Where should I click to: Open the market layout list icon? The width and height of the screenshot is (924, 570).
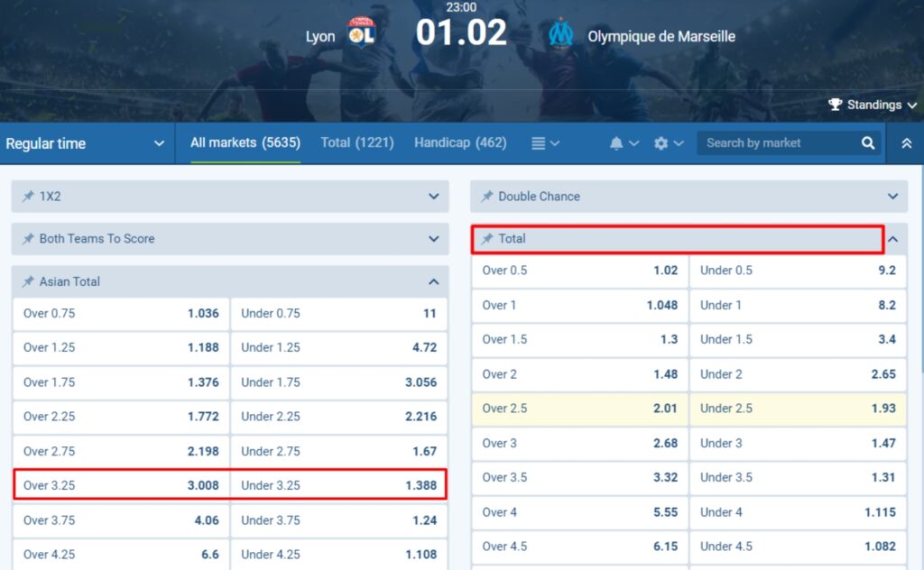[x=539, y=143]
